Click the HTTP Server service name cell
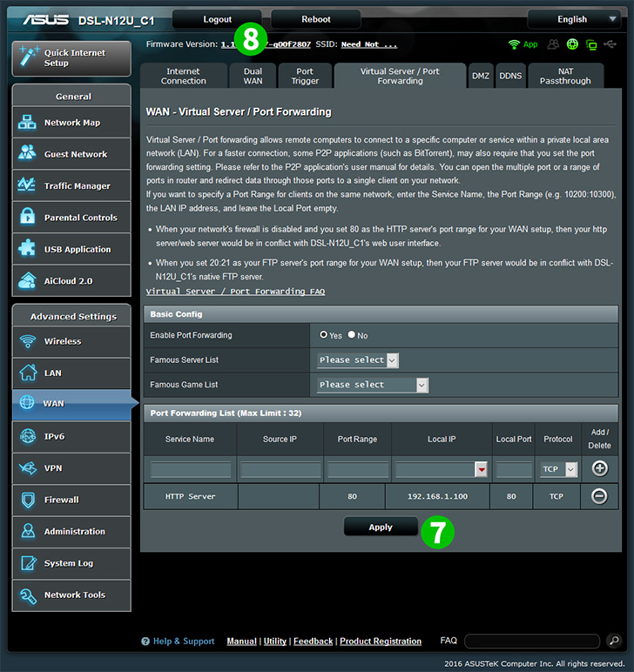 click(x=191, y=496)
